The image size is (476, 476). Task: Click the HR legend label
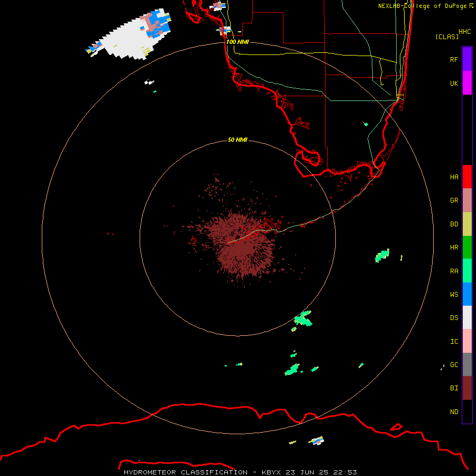click(454, 248)
